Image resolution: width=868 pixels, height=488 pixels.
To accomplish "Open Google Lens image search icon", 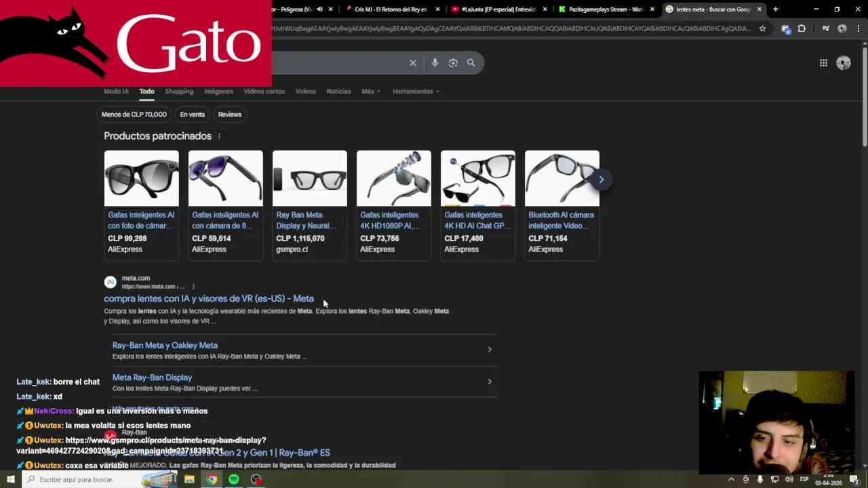I will (453, 63).
